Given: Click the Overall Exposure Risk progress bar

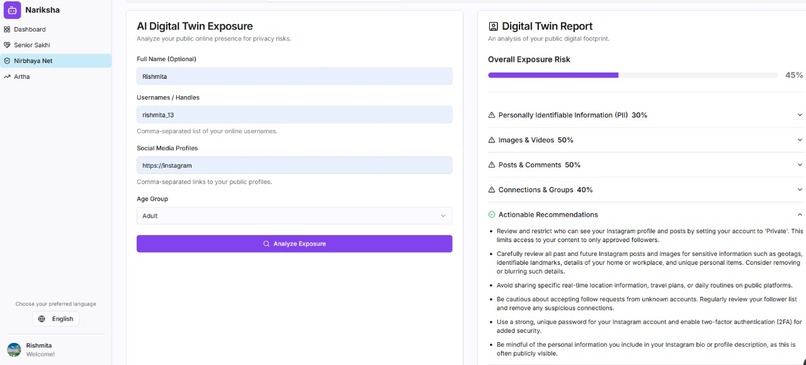Looking at the screenshot, I should 632,75.
